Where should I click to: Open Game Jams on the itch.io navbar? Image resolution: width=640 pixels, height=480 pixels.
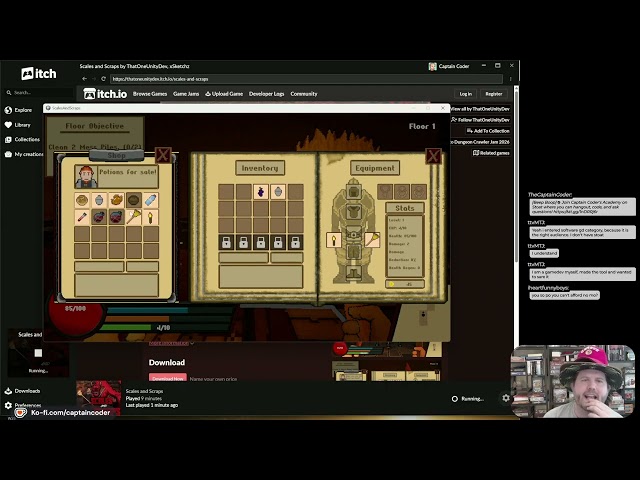pos(186,94)
